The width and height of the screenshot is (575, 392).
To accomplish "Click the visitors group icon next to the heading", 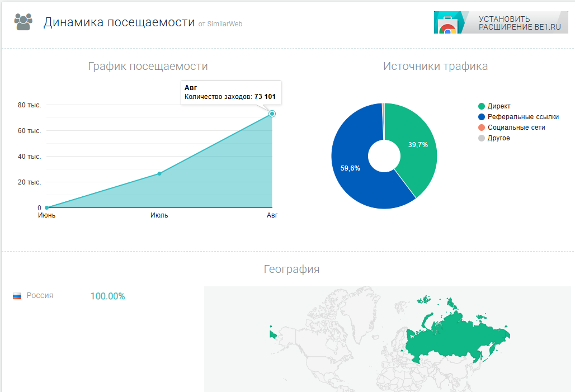I will 22,21.
